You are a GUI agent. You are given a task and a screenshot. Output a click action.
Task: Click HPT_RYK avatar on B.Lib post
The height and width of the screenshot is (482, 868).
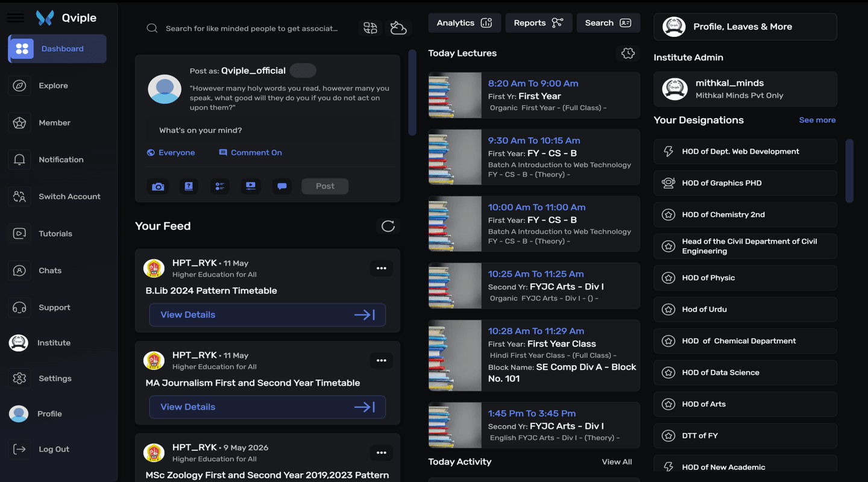(154, 268)
